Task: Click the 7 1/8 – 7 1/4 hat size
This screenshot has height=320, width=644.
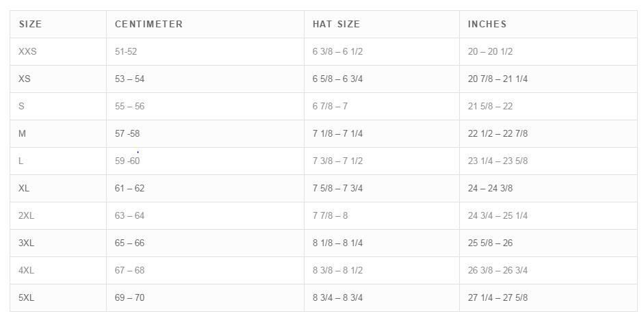Action: point(337,133)
